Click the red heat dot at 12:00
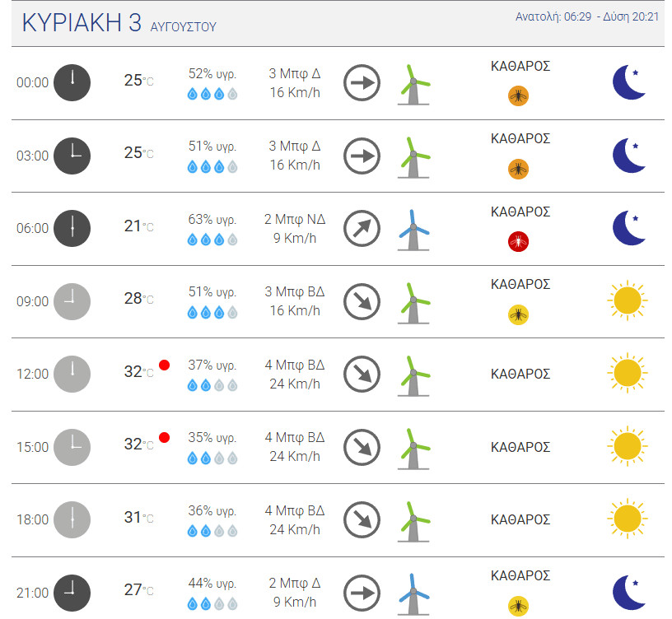672x619 pixels. point(164,365)
